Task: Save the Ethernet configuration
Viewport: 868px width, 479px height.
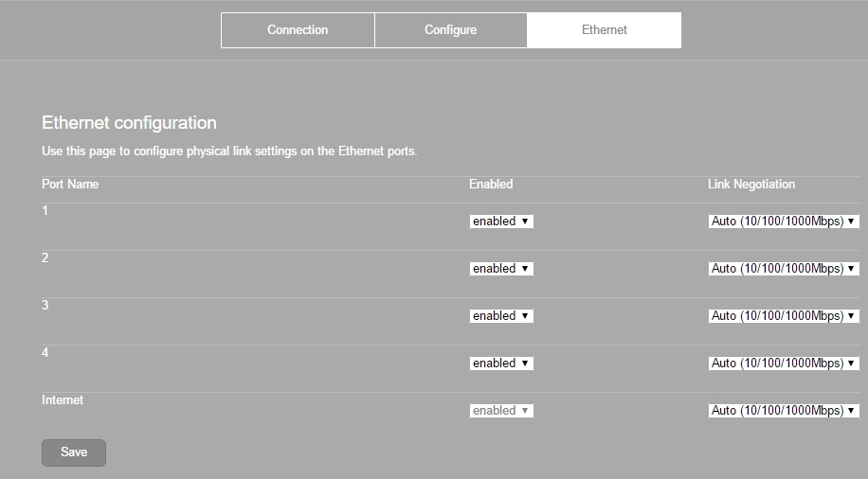Action: 74,452
